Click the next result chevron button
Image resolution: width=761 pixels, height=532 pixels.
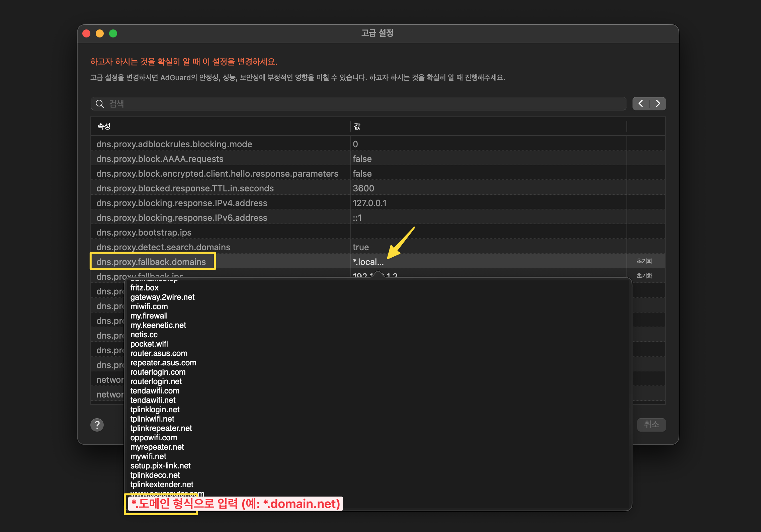658,103
